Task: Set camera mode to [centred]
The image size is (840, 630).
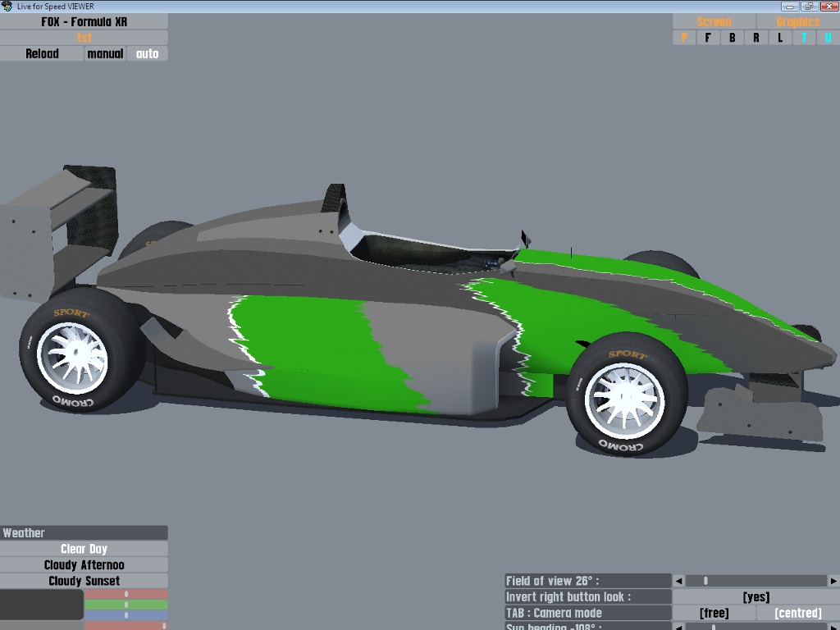Action: pyautogui.click(x=797, y=613)
